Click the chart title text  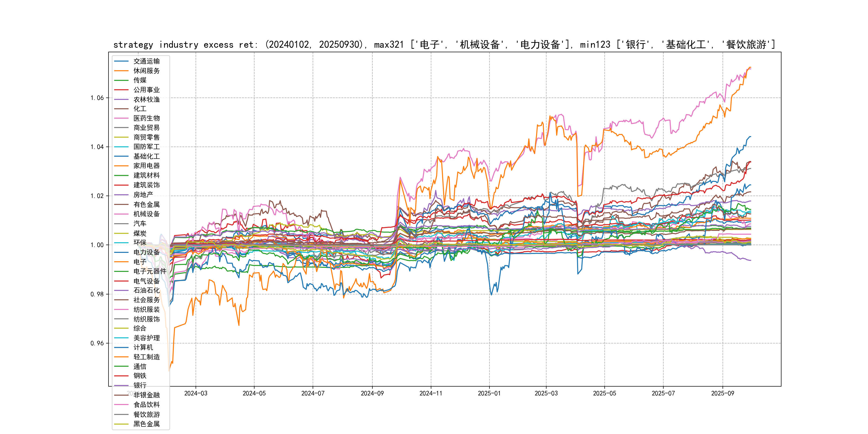(x=444, y=44)
